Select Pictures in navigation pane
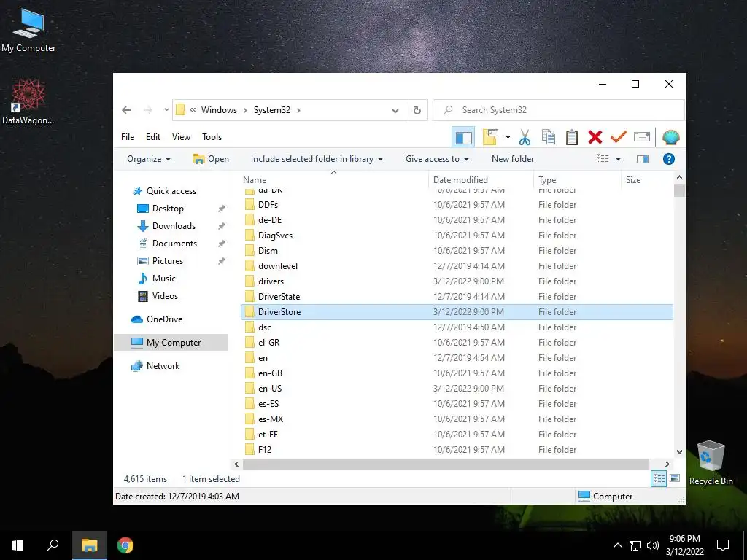747x560 pixels. click(x=168, y=261)
